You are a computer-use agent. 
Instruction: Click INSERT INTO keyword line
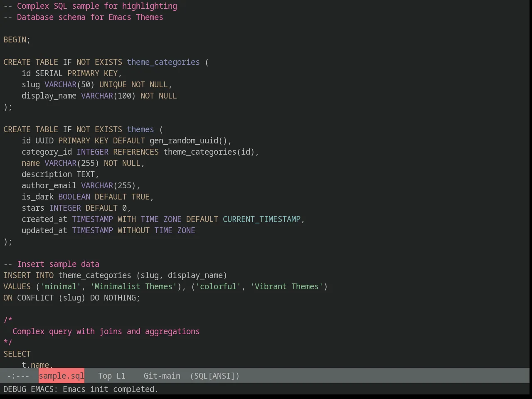pyautogui.click(x=115, y=275)
